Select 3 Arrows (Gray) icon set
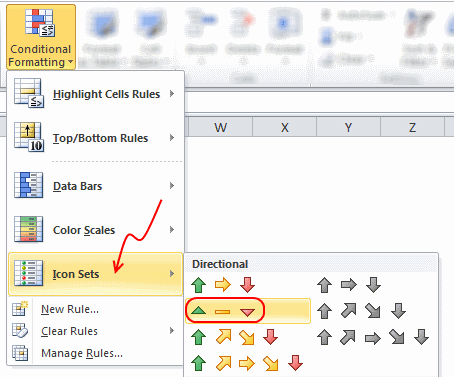 [x=349, y=285]
